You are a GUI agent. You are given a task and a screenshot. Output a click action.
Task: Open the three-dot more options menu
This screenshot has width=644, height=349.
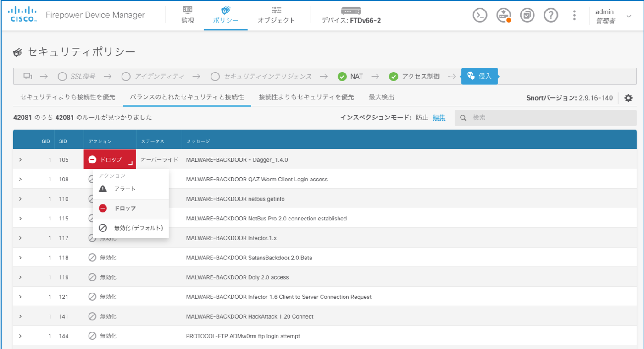pos(574,15)
